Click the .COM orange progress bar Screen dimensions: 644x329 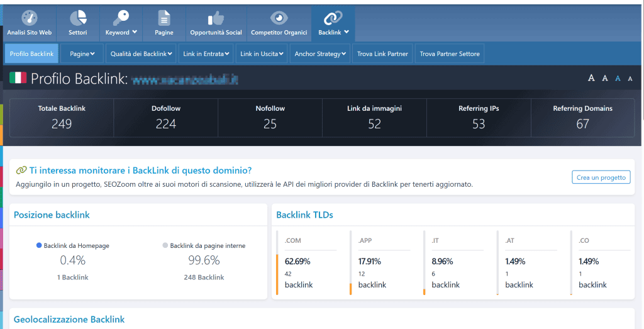point(277,274)
